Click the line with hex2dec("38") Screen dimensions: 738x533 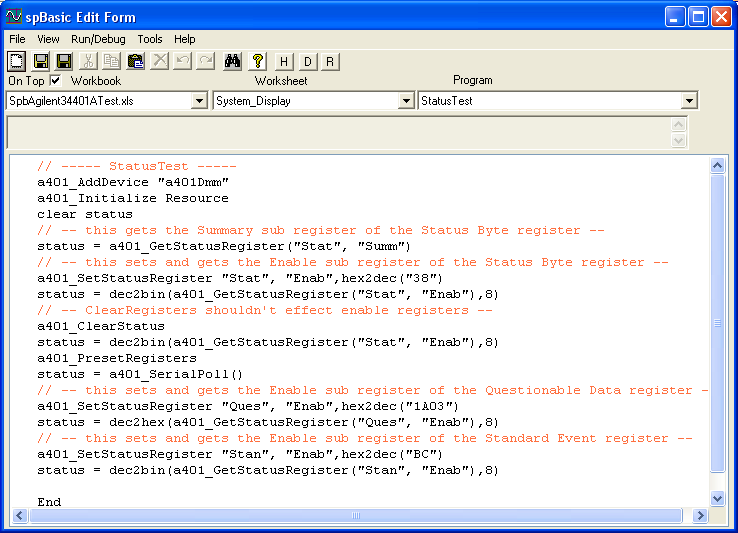(240, 278)
